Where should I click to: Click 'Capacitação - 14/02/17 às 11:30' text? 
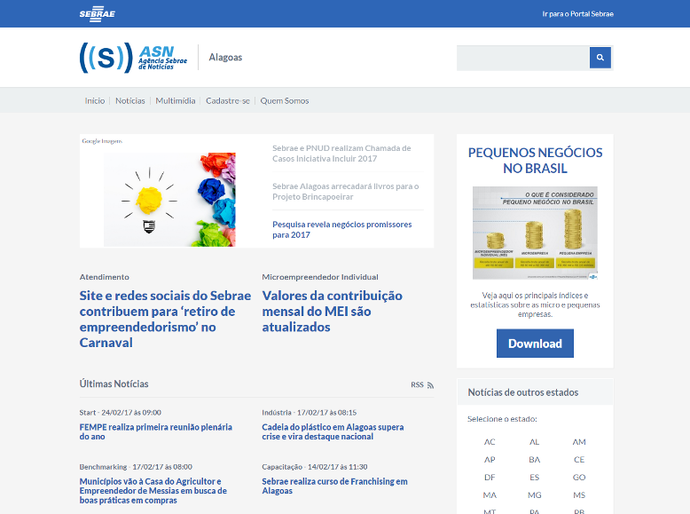pyautogui.click(x=314, y=466)
